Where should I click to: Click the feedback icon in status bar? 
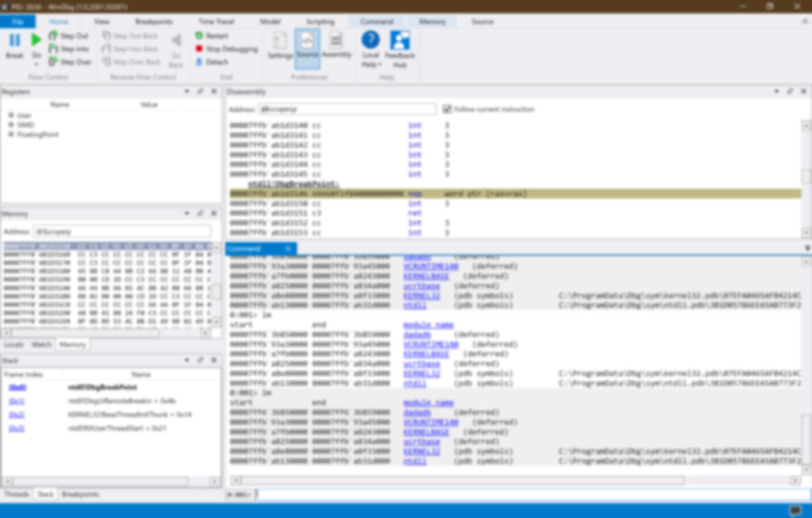point(795,510)
